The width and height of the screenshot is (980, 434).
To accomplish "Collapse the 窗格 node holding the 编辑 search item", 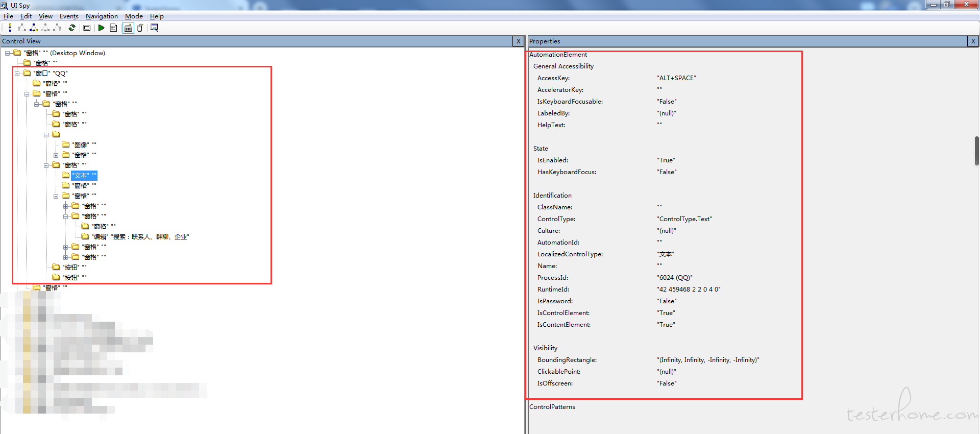I will [x=66, y=216].
